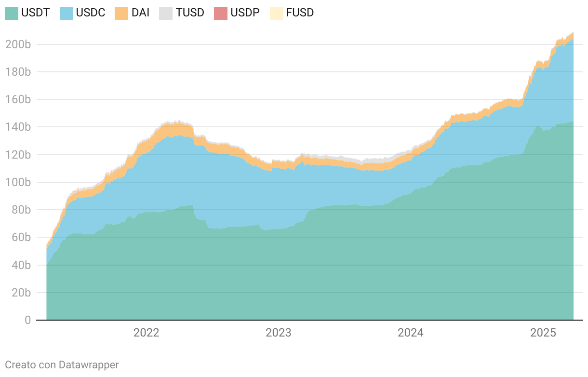Open the Creato con Datawrapper link
Screen dimensions: 588x377
pyautogui.click(x=62, y=365)
